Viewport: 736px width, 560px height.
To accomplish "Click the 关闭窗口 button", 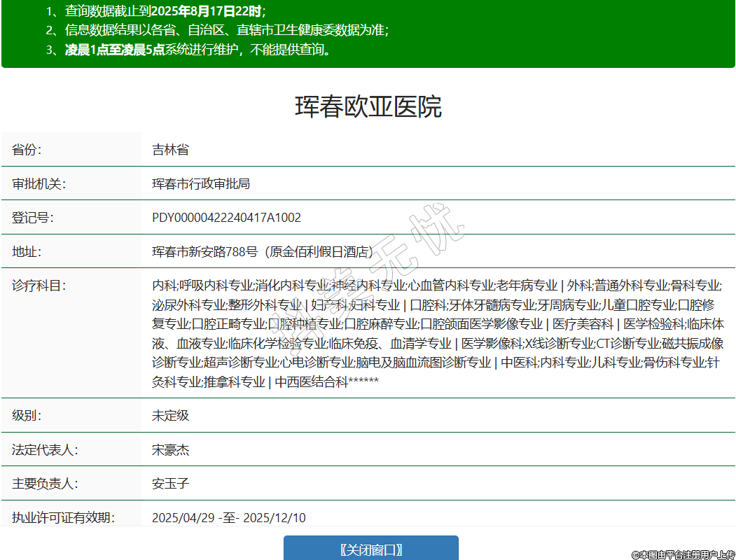I will pyautogui.click(x=370, y=549).
